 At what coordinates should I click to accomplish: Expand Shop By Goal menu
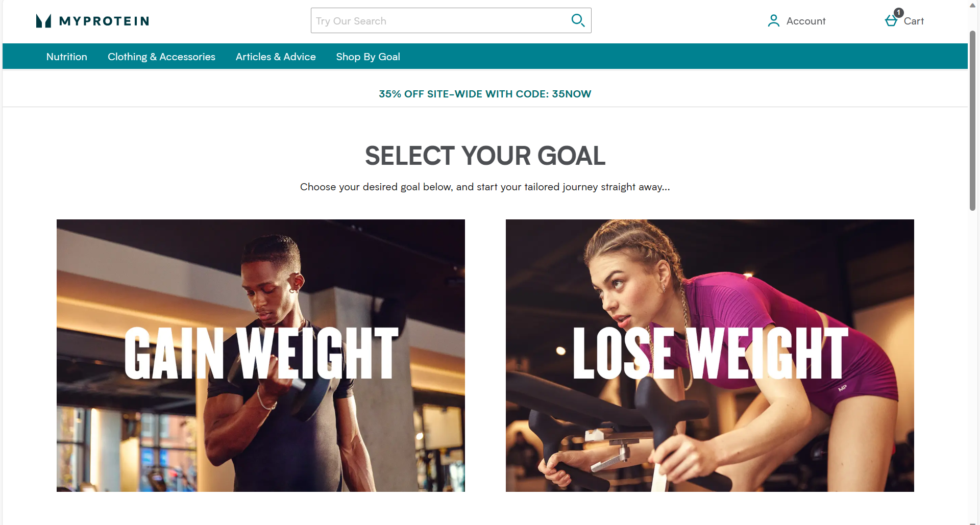click(x=368, y=57)
